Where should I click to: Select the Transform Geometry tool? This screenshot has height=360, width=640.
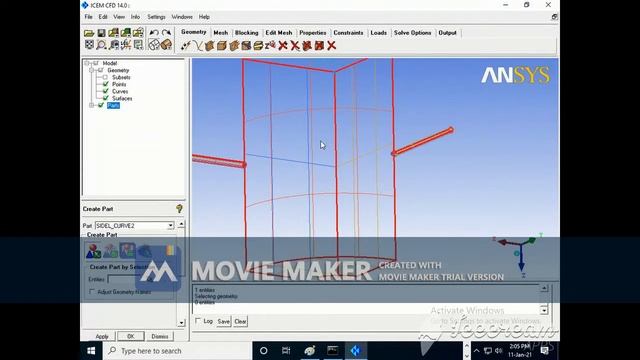258,46
